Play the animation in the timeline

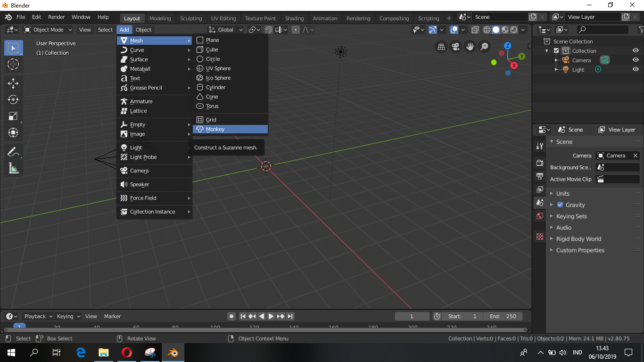click(x=271, y=316)
